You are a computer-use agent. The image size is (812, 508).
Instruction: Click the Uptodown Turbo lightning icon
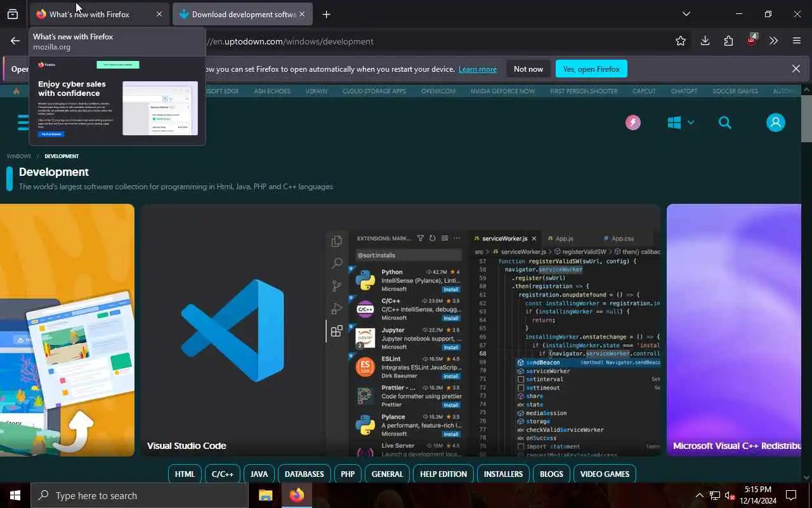pos(633,123)
